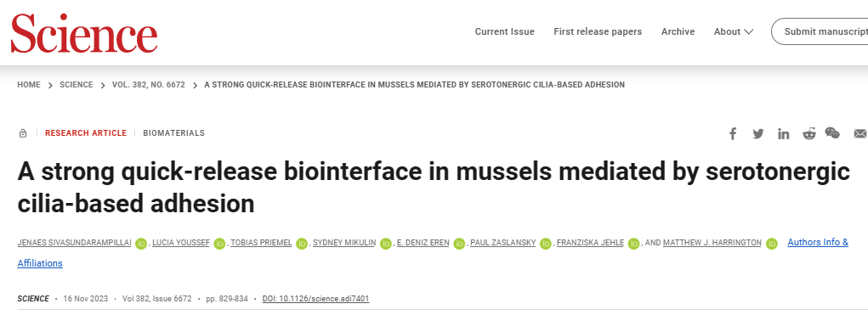Open the Archive menu item

click(678, 31)
